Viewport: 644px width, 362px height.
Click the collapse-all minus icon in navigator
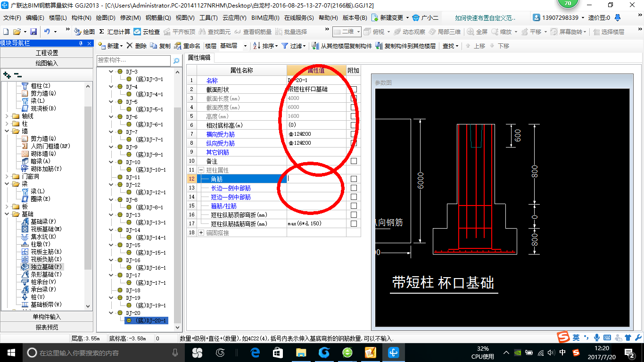click(17, 74)
